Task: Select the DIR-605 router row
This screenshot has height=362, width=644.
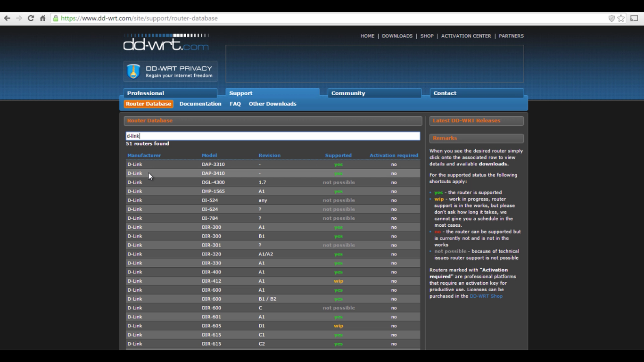Action: click(x=272, y=326)
